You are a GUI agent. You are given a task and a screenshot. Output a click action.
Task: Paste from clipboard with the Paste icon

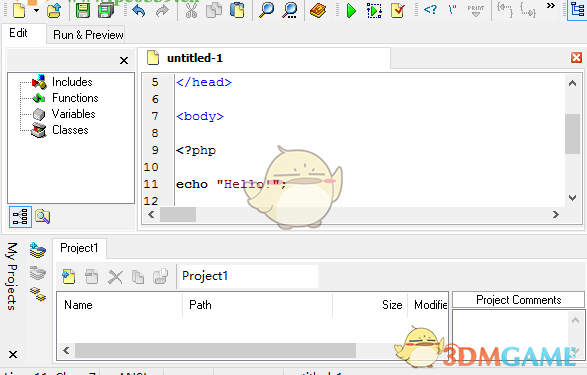(x=237, y=10)
